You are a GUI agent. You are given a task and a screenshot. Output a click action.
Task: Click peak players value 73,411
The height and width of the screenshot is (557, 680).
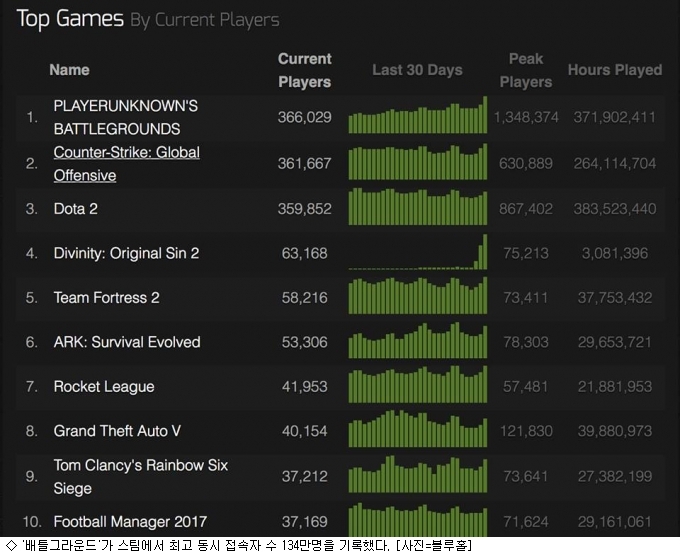(526, 298)
